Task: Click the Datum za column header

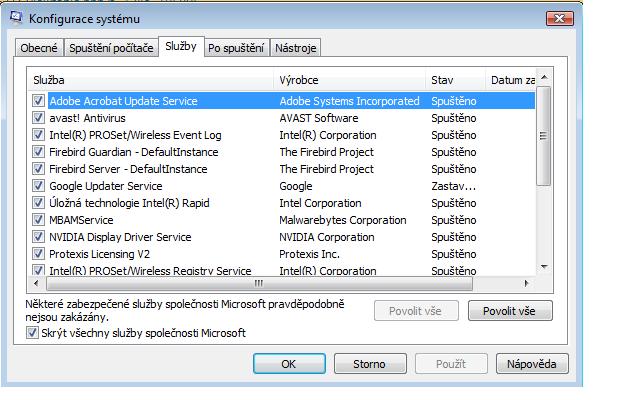Action: click(x=510, y=80)
